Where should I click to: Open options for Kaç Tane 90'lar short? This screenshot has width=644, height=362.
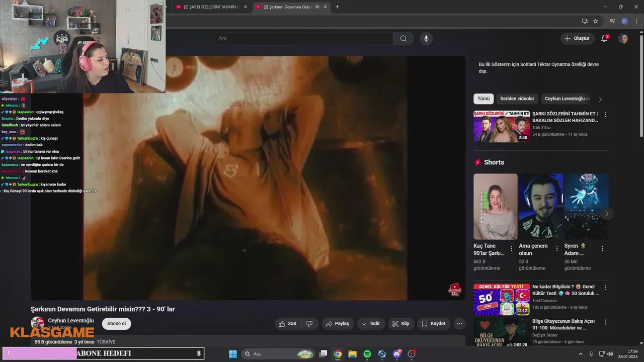click(512, 248)
